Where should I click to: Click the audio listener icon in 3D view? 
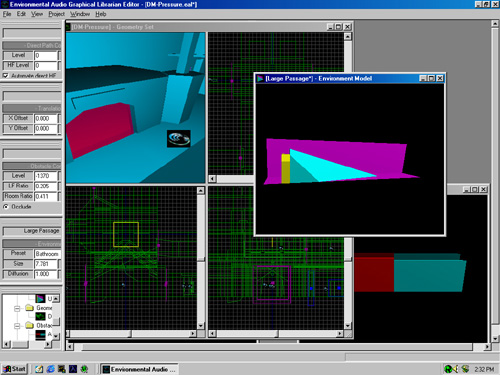(x=179, y=139)
